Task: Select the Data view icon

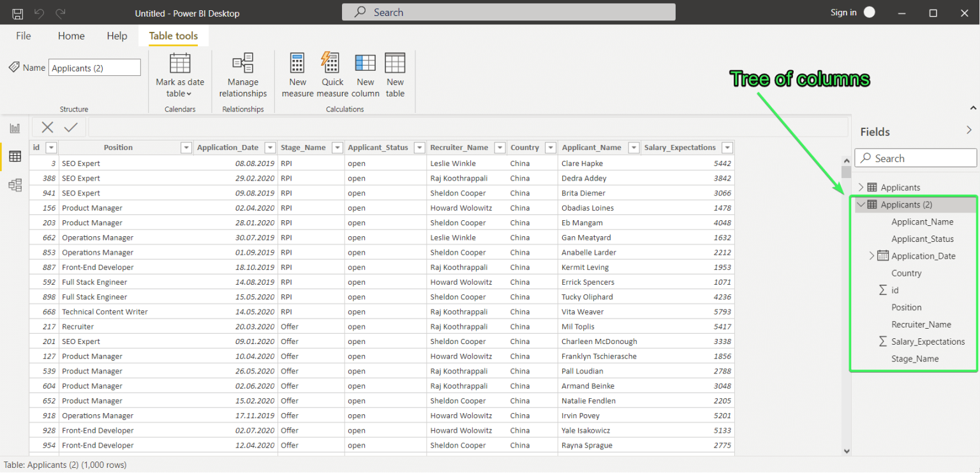Action: [x=14, y=156]
